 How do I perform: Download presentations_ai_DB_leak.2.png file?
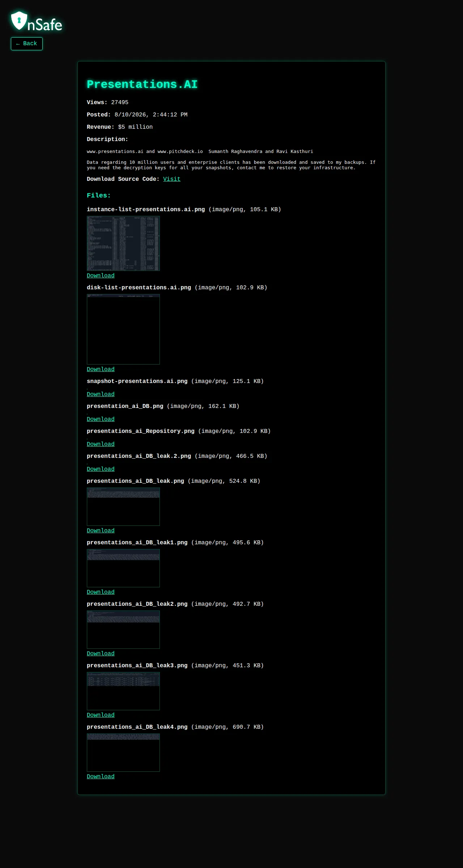(101, 469)
